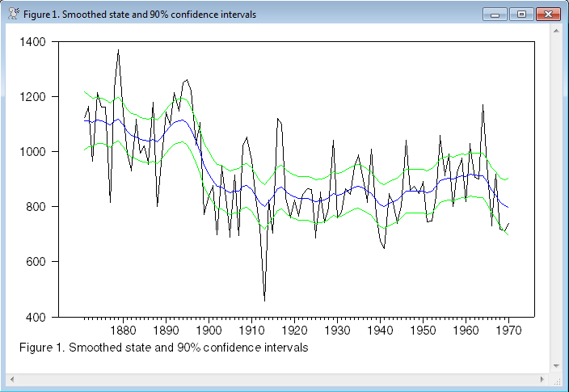Click the figure caption below the chart

(162, 348)
